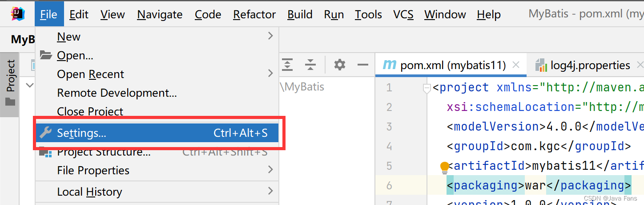Screen dimensions: 644x205
Task: Expand the Open Recent submenu
Action: tap(270, 73)
